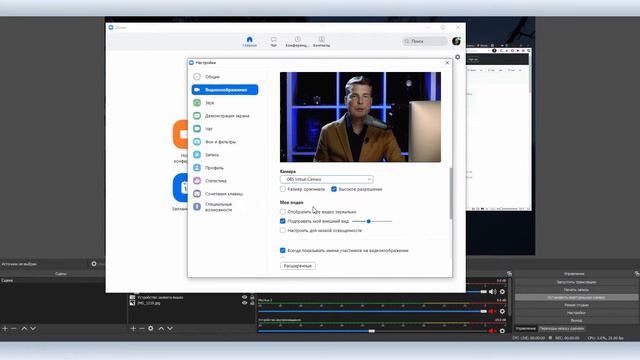The image size is (640, 360).
Task: Open gear of Устройство воспроизведения mixer track
Action: click(x=502, y=331)
